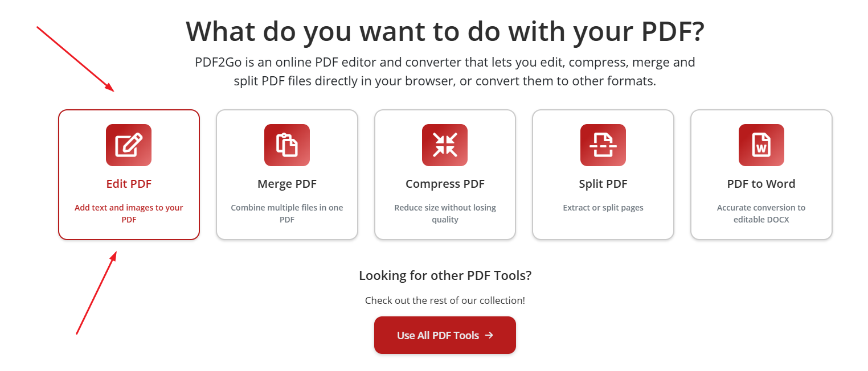Click the Extract or split pages description
This screenshot has width=868, height=371.
coord(603,208)
